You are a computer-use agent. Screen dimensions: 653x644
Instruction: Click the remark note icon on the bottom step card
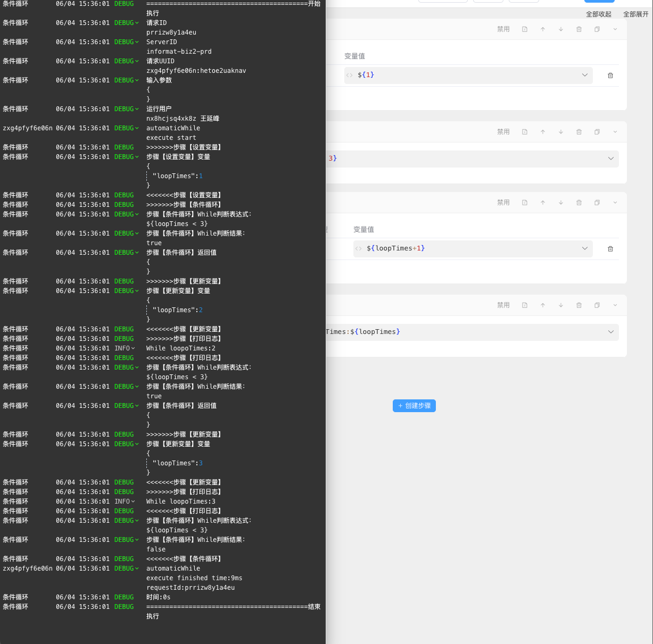click(x=525, y=305)
